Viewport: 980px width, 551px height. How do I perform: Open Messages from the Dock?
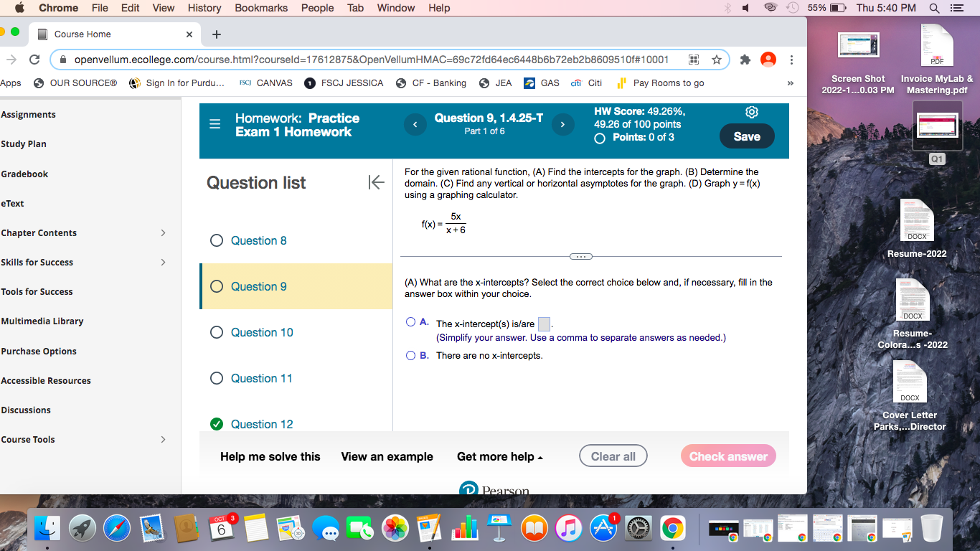326,529
